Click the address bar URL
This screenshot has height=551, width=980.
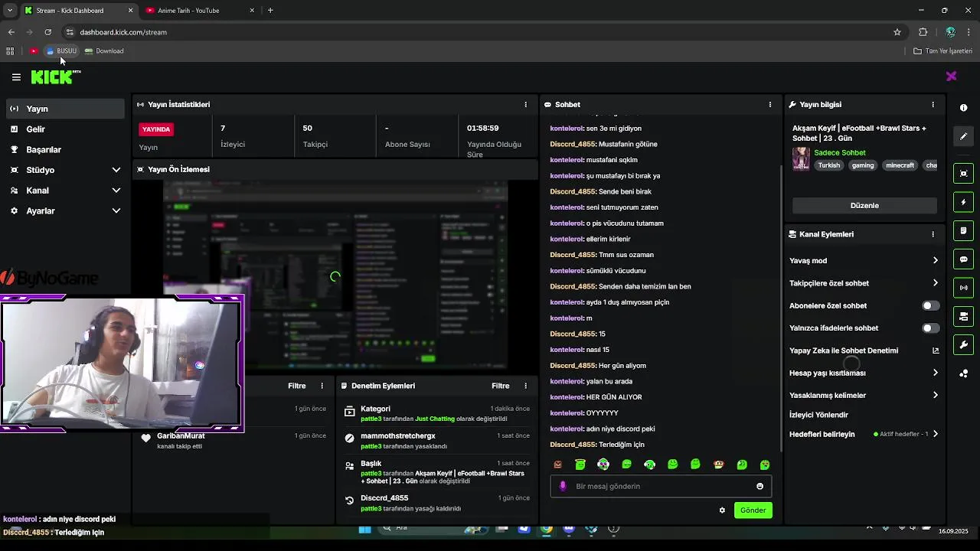point(123,32)
